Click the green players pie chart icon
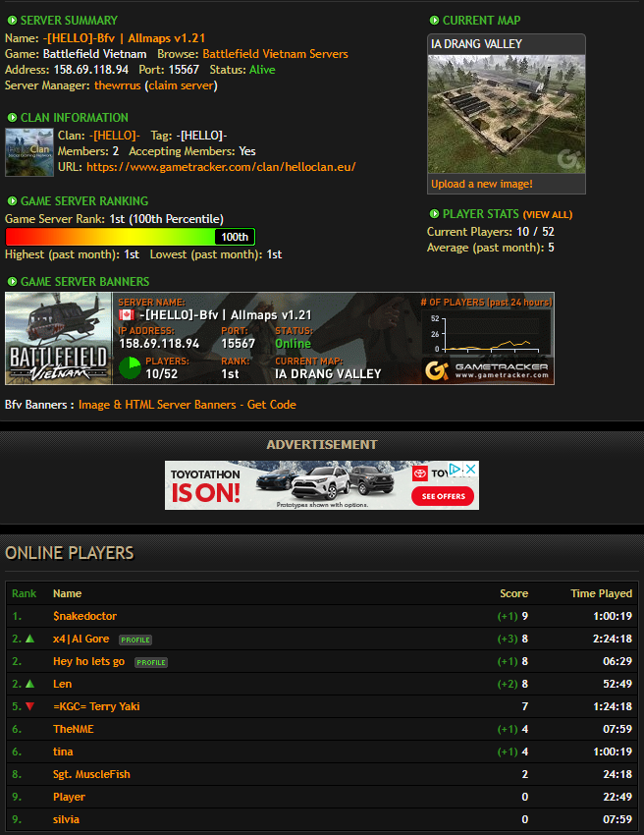Viewport: 644px width, 835px height. [x=130, y=368]
